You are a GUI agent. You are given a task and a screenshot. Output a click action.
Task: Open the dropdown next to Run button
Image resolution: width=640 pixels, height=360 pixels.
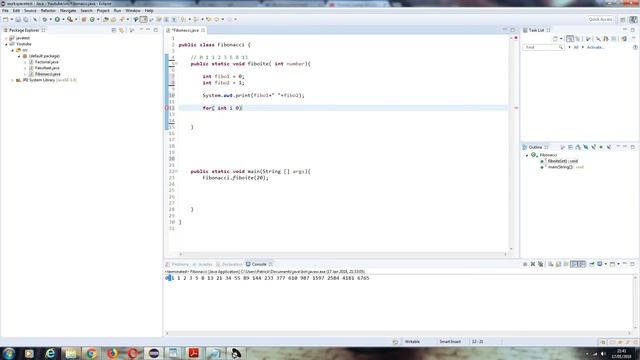pos(64,19)
